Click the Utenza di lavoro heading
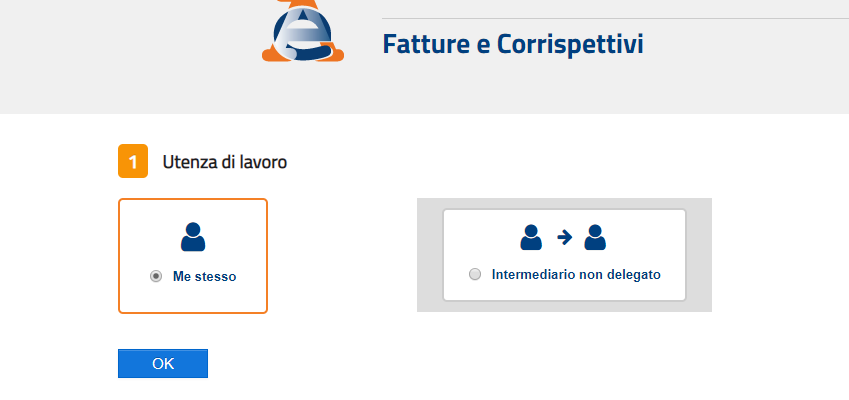Screen dimensions: 849x400 [x=225, y=162]
